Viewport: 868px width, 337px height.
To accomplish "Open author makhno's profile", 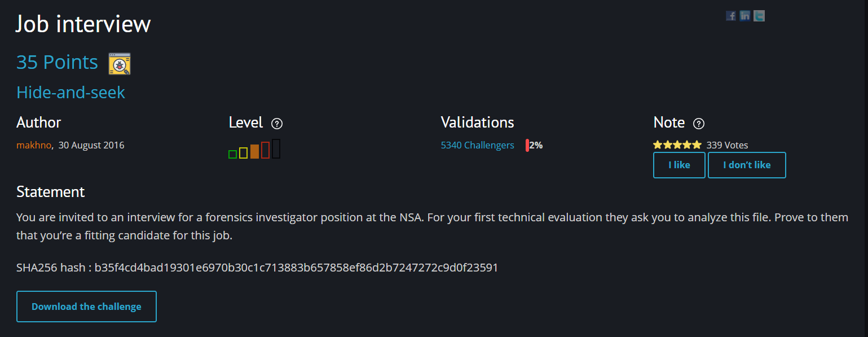I will (x=34, y=145).
